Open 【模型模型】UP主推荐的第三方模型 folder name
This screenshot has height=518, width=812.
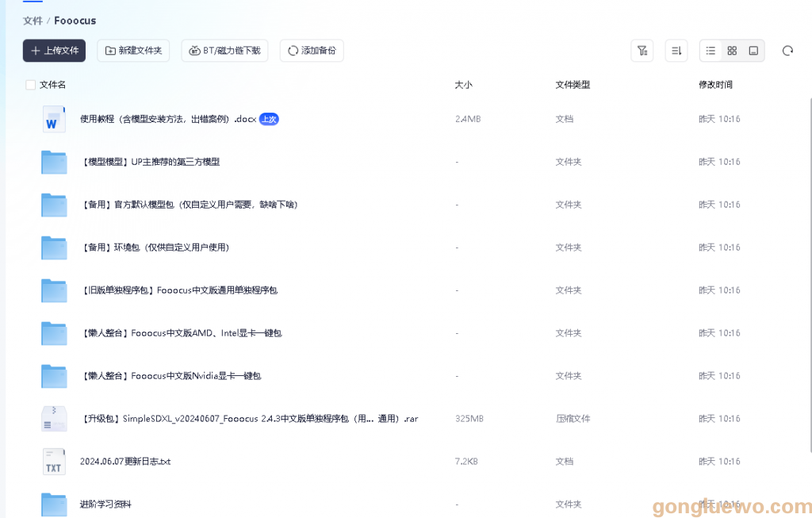pyautogui.click(x=150, y=162)
